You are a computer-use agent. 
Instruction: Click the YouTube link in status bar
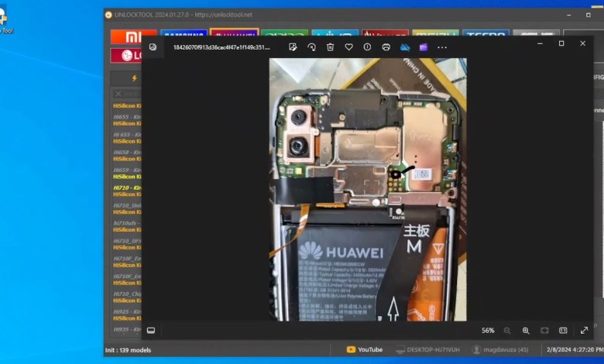[x=365, y=349]
